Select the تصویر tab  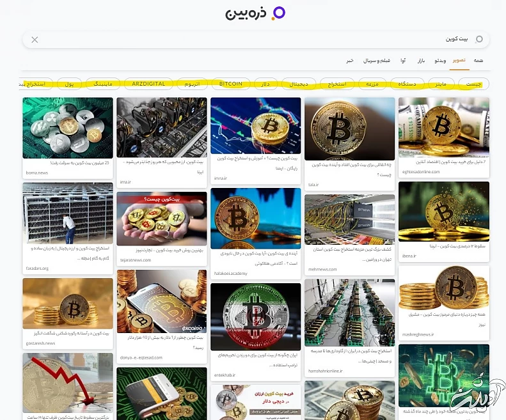click(459, 60)
